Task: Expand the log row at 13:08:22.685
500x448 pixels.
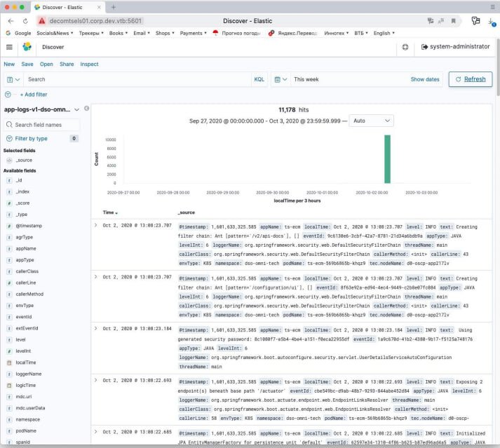Action: coord(95,431)
